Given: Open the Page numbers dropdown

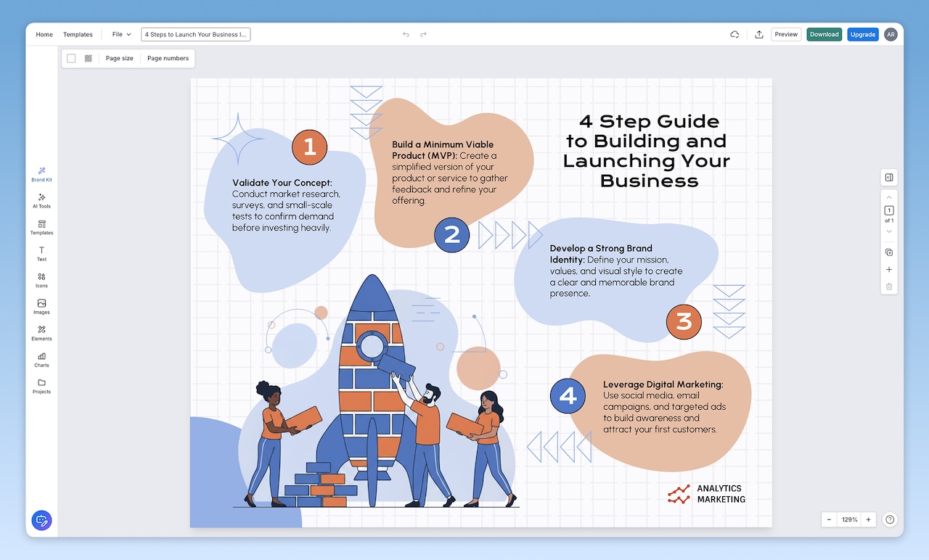Looking at the screenshot, I should (x=168, y=58).
